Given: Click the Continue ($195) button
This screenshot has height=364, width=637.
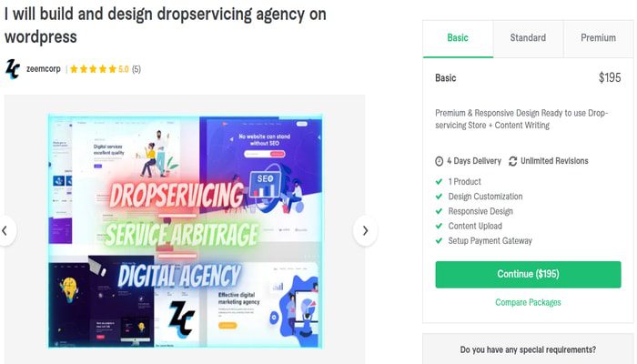Looking at the screenshot, I should click(x=528, y=274).
